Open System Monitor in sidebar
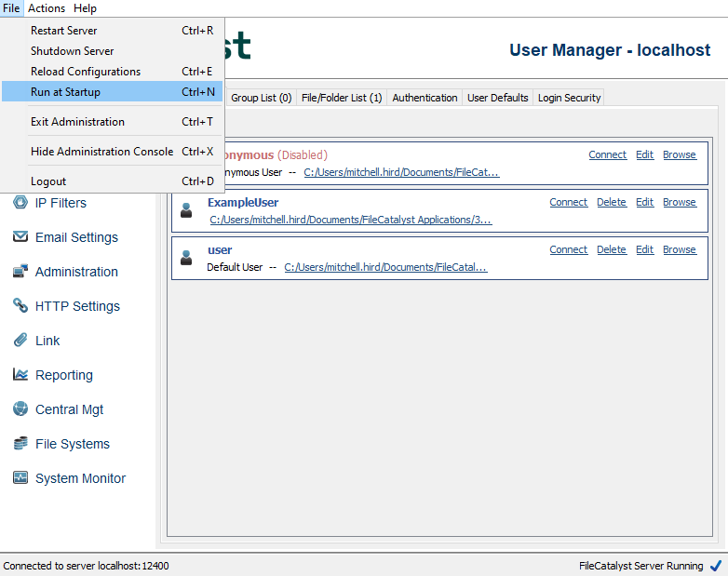 click(80, 478)
